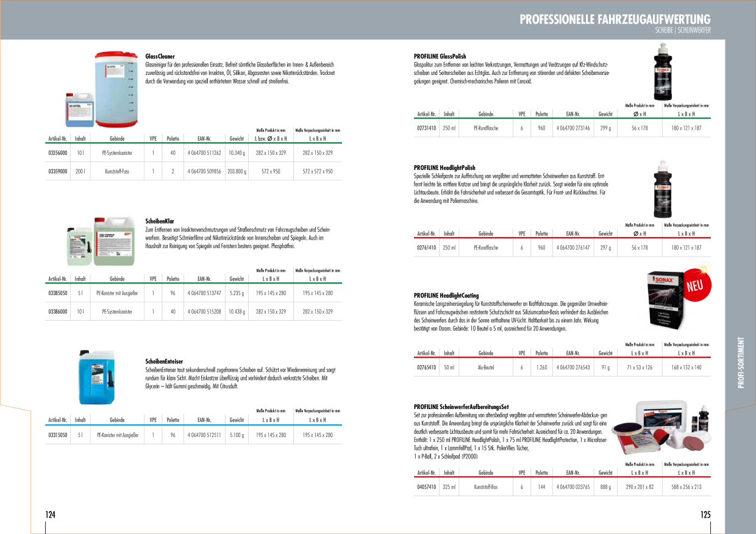The image size is (756, 534).
Task: Click EAN number 4 064700 511262
Action: 204,153
